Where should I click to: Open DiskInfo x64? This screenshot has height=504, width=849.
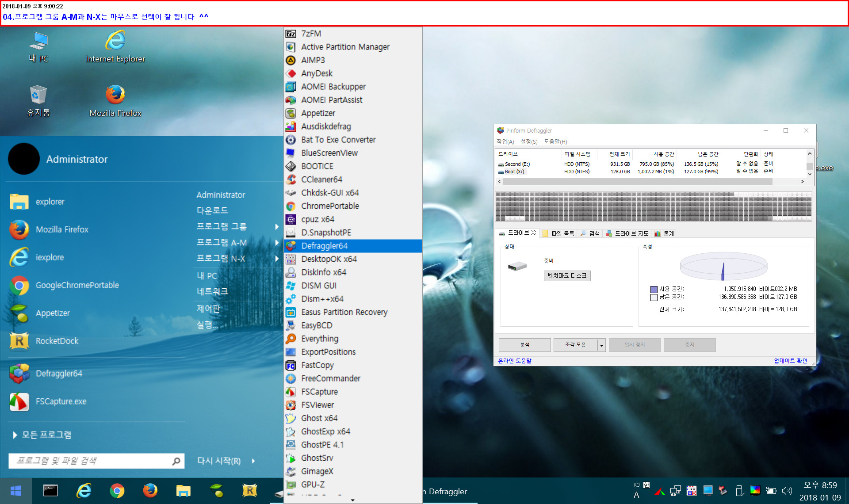coord(352,272)
